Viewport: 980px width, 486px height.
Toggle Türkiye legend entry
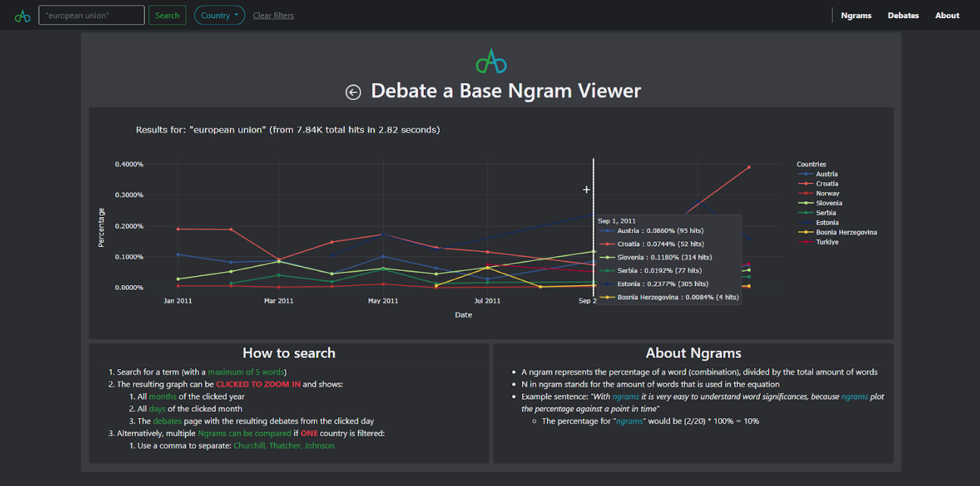(827, 242)
